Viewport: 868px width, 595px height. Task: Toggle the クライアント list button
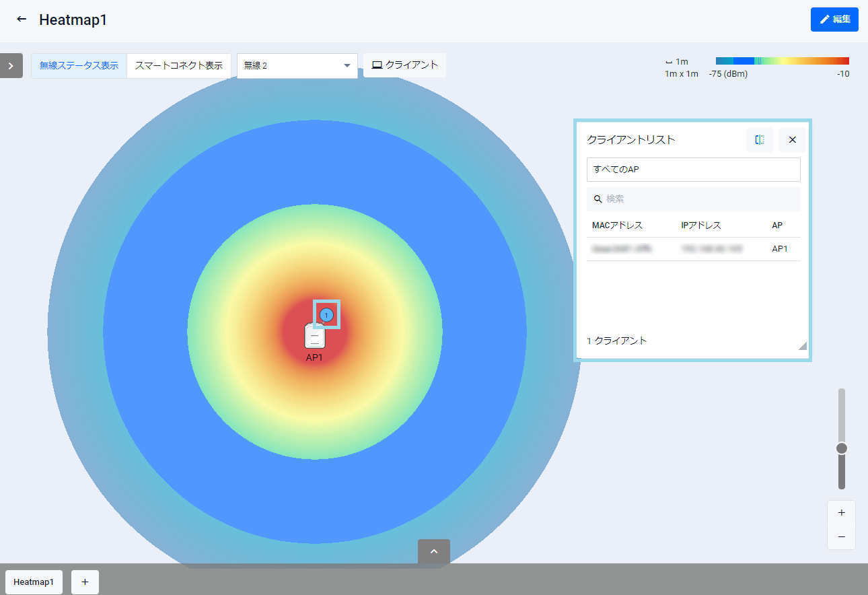click(404, 65)
